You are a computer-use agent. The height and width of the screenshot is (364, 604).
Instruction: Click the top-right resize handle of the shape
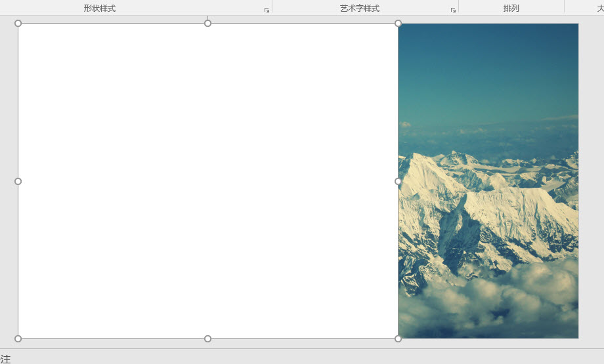click(398, 24)
